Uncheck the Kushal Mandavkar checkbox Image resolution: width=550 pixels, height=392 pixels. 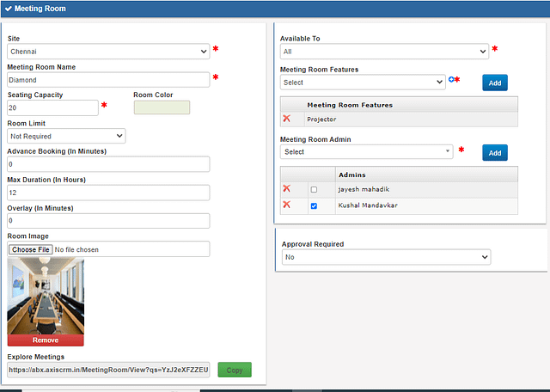(x=314, y=206)
